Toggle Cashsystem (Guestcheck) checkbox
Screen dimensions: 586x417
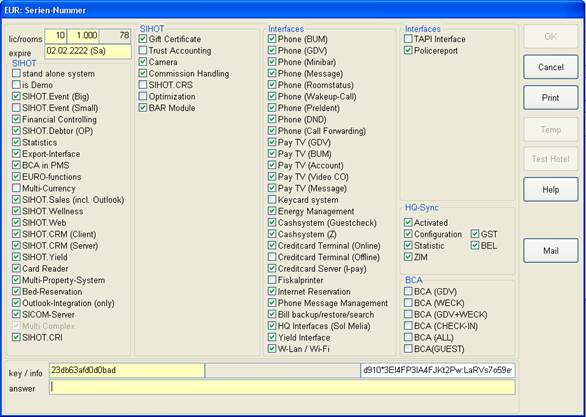(272, 223)
